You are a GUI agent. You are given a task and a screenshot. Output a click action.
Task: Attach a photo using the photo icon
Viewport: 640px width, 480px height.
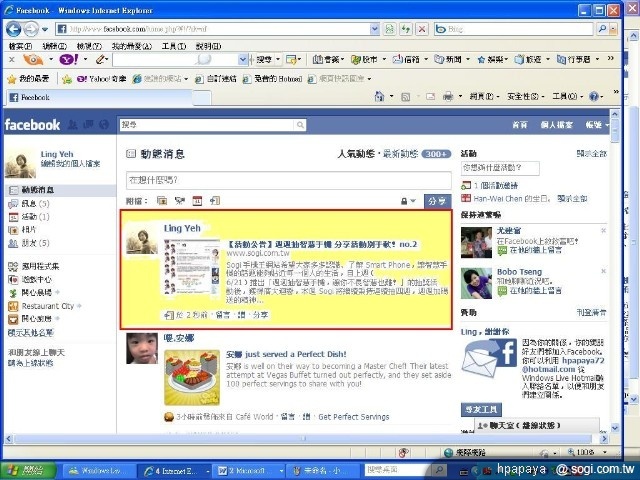point(162,200)
